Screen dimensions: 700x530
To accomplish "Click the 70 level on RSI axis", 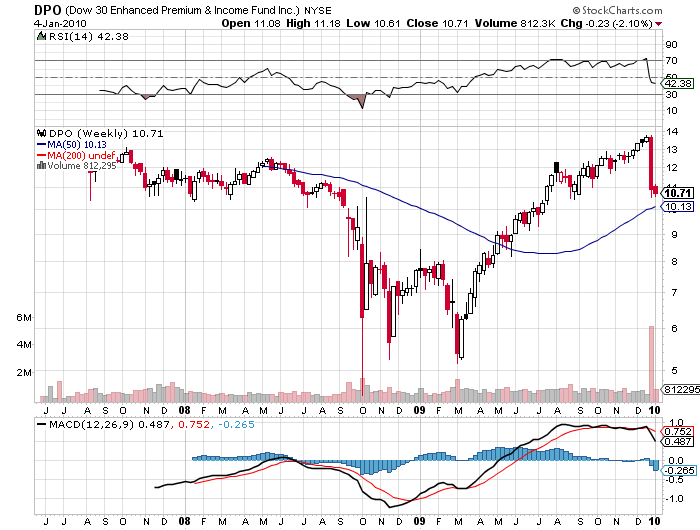I will tap(671, 60).
